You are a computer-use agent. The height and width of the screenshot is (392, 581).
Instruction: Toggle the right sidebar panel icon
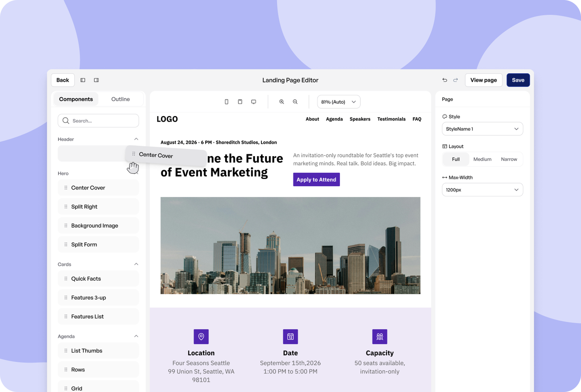(x=96, y=80)
